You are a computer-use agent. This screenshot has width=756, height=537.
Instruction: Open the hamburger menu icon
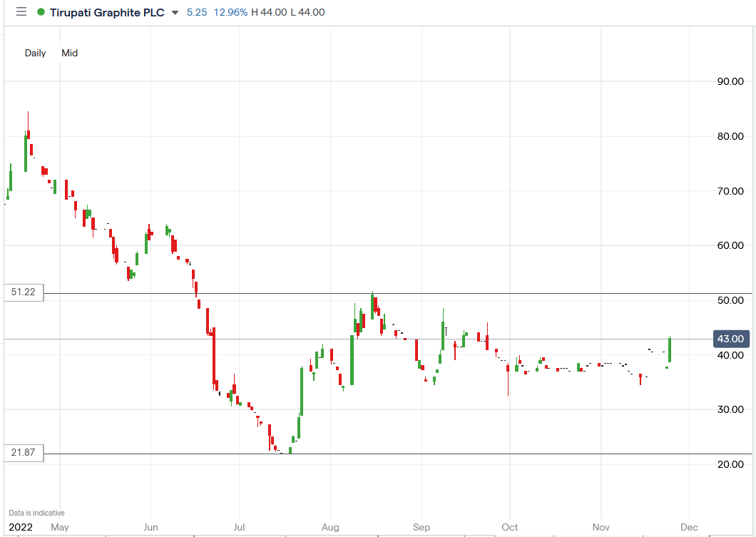(x=21, y=11)
